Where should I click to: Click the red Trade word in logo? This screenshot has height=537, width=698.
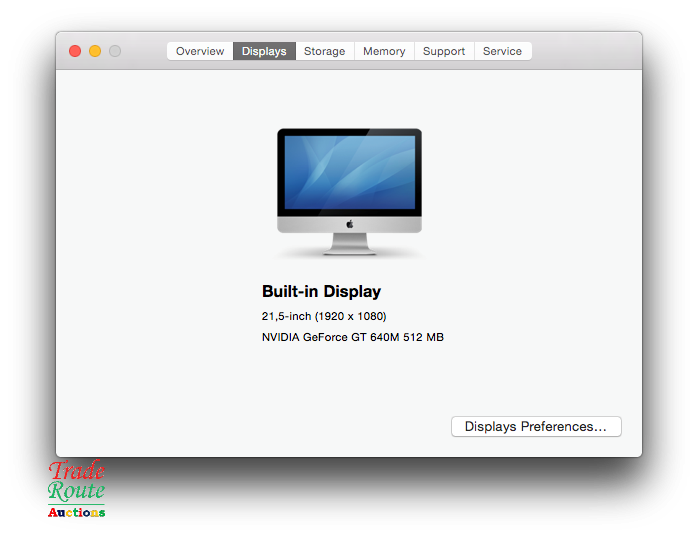coord(77,470)
